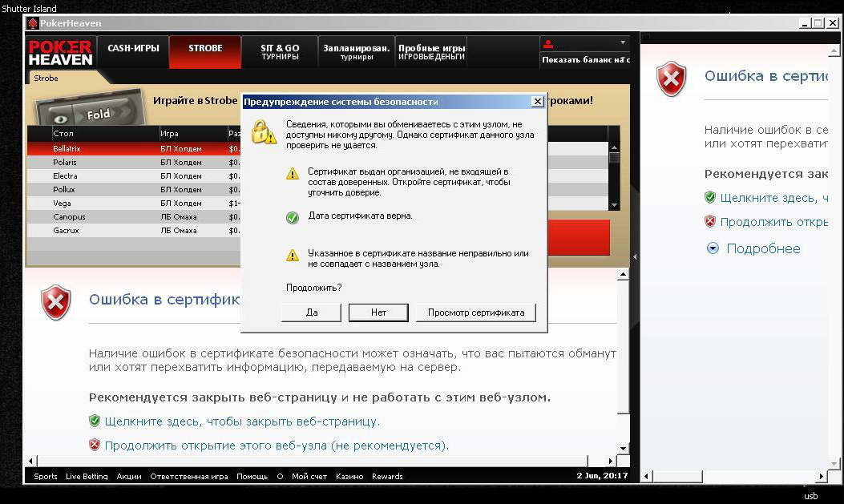Open Мой счет in the bottom bar
The image size is (844, 504).
pyautogui.click(x=309, y=476)
